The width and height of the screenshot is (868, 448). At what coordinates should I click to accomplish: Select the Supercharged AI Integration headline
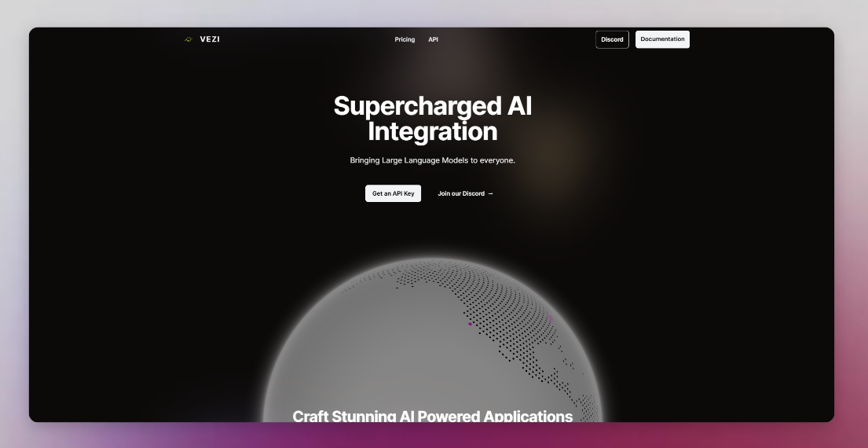tap(432, 118)
